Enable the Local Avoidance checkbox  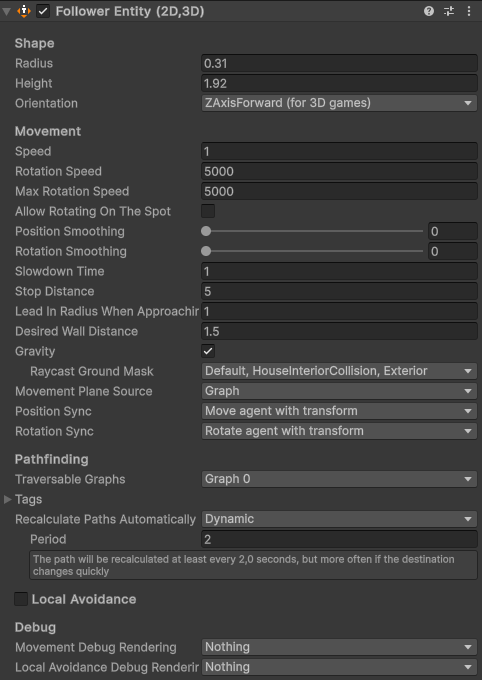(x=21, y=599)
